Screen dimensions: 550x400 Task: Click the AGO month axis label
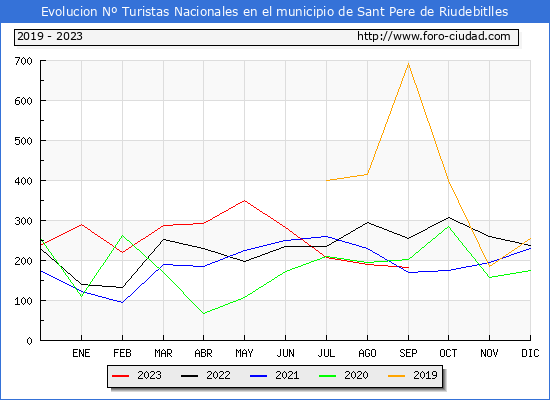pyautogui.click(x=367, y=353)
